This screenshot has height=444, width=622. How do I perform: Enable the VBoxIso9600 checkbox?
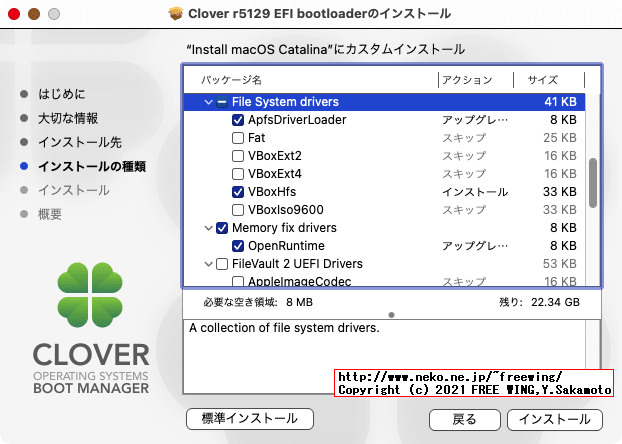tap(238, 210)
